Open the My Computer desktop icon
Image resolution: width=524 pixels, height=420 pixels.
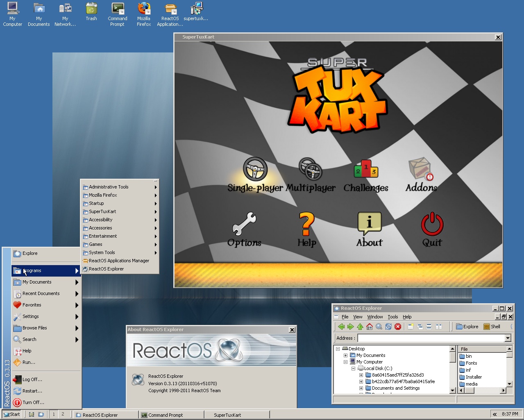coord(13,14)
